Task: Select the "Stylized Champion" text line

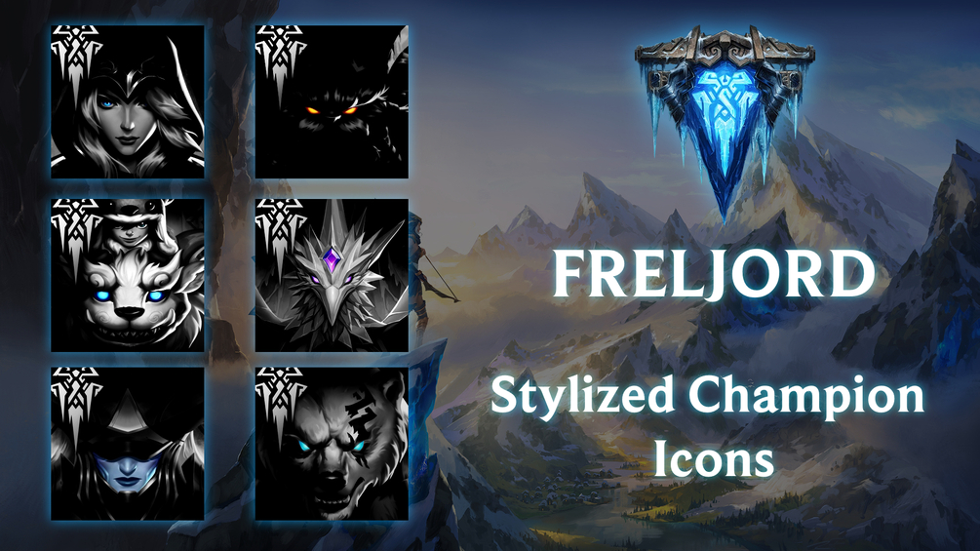Action: tap(708, 397)
